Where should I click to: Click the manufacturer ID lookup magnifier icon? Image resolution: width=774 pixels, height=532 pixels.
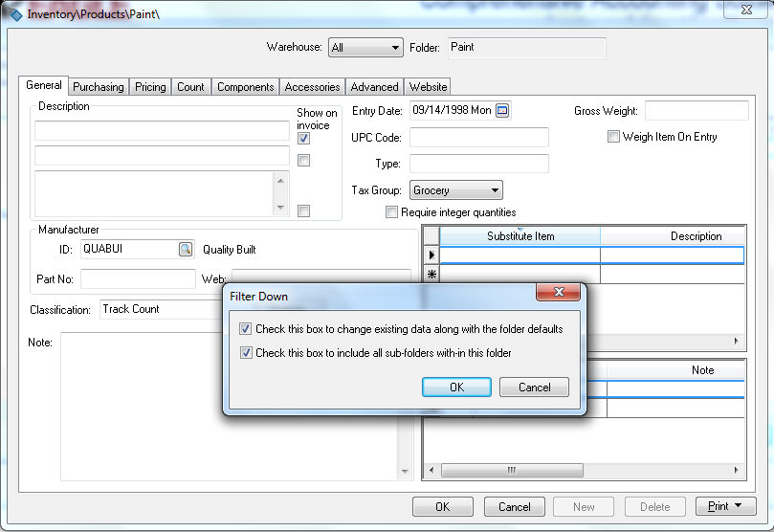(185, 250)
